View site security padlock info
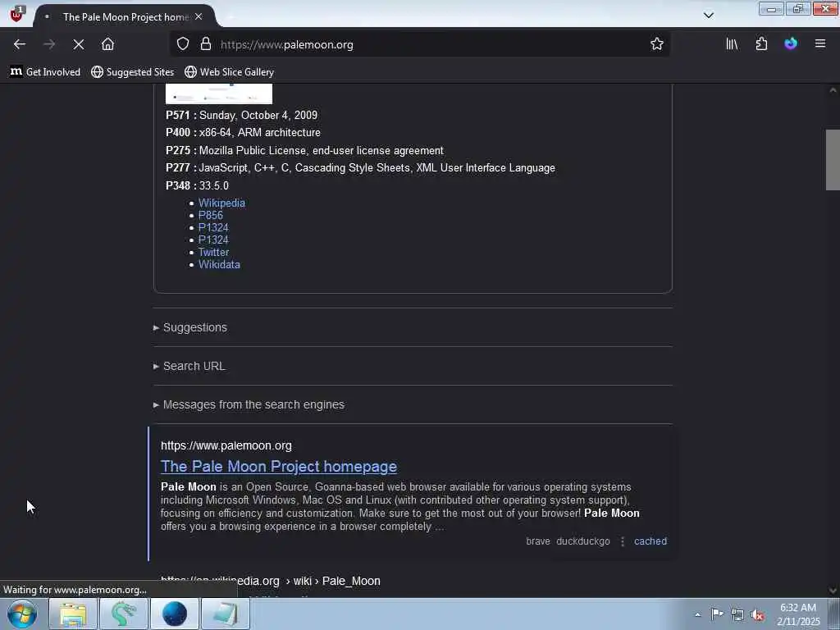This screenshot has height=630, width=840. (x=206, y=44)
